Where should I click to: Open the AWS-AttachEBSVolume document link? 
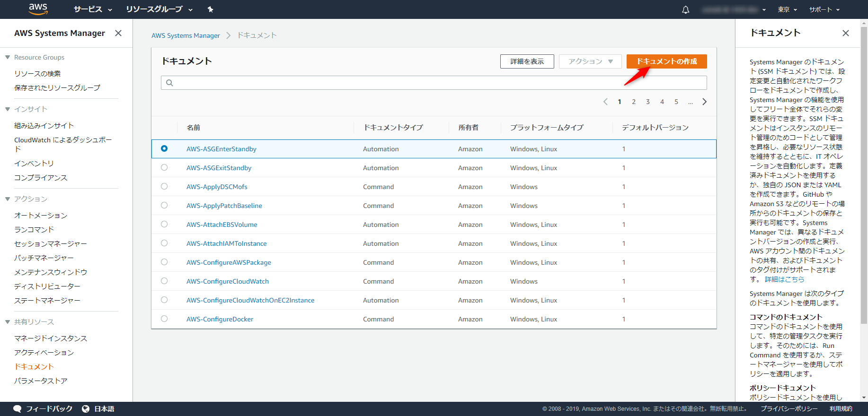(221, 225)
